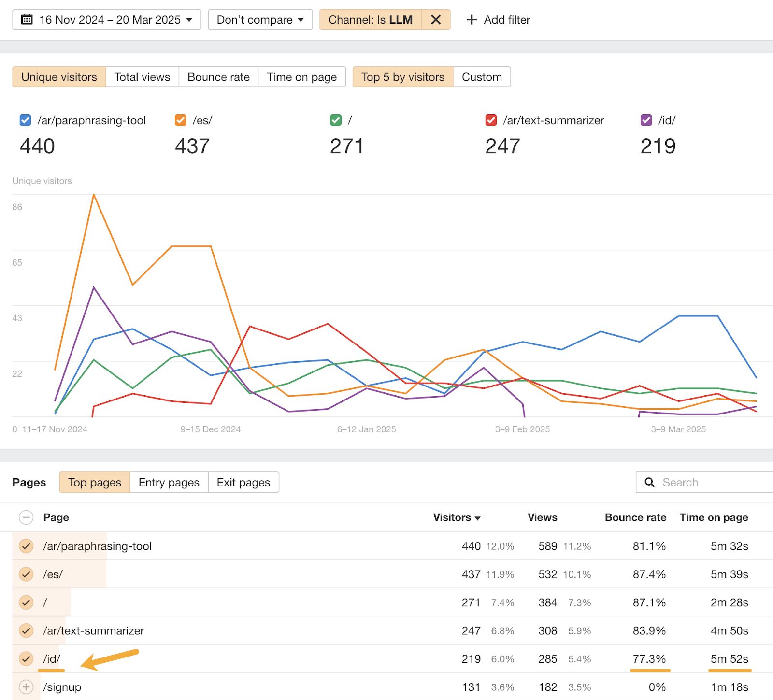This screenshot has height=700, width=773.
Task: Collapse all rows using the minus icon
Action: coord(27,517)
